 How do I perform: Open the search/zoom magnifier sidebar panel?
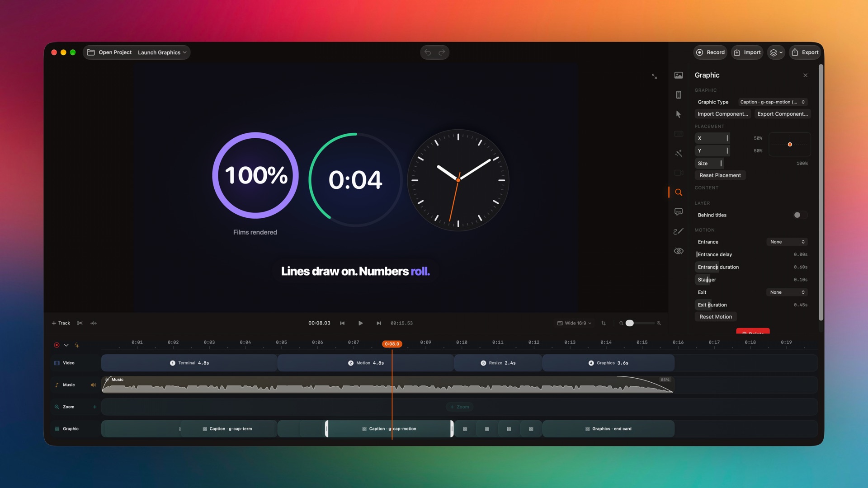point(679,192)
